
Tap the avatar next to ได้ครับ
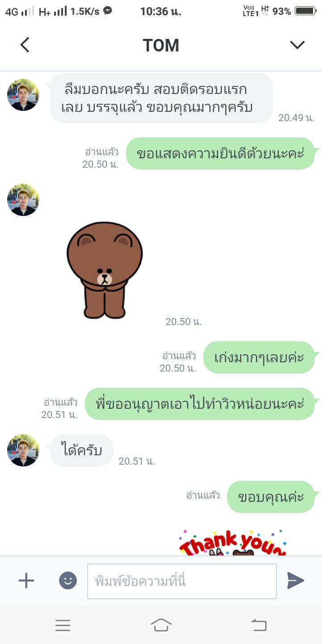tap(23, 450)
